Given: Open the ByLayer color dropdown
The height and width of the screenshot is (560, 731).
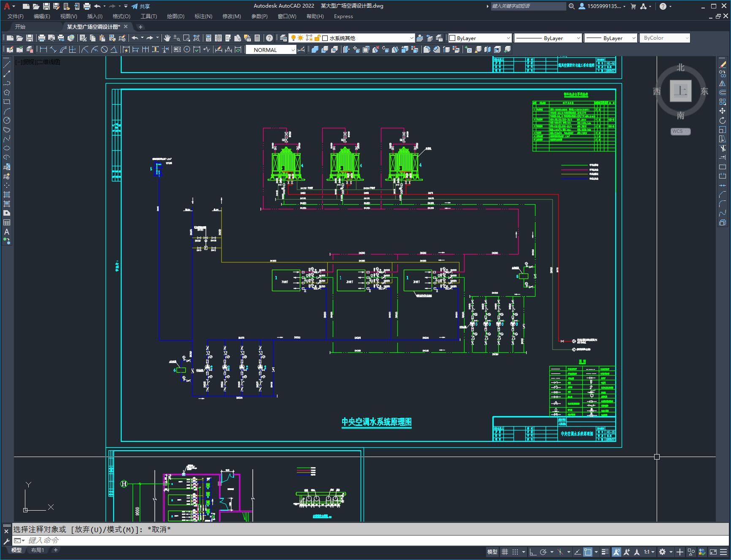Looking at the screenshot, I should click(480, 38).
